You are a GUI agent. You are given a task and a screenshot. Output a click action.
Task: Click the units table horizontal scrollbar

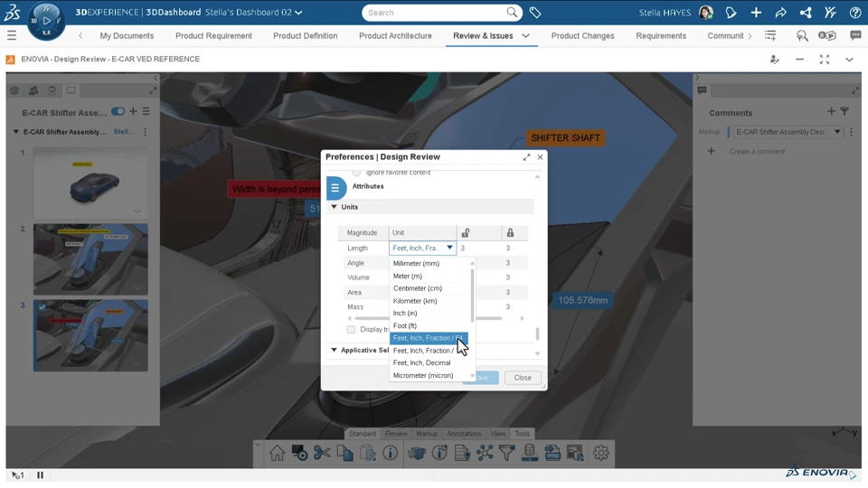coord(429,318)
